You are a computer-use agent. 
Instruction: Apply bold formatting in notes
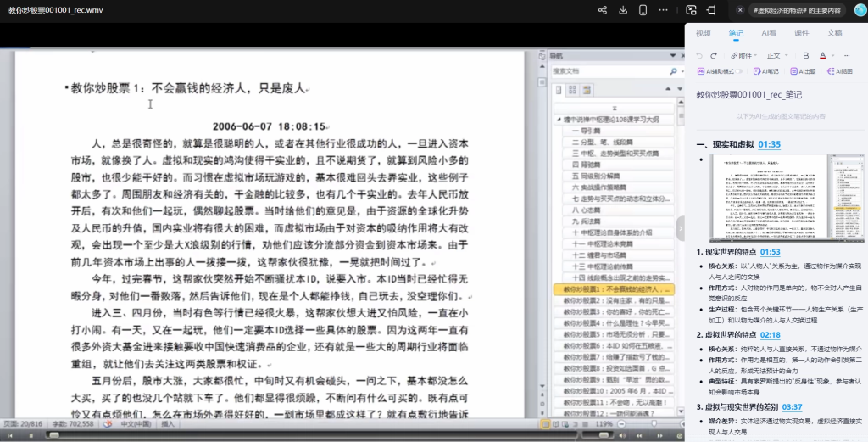805,55
